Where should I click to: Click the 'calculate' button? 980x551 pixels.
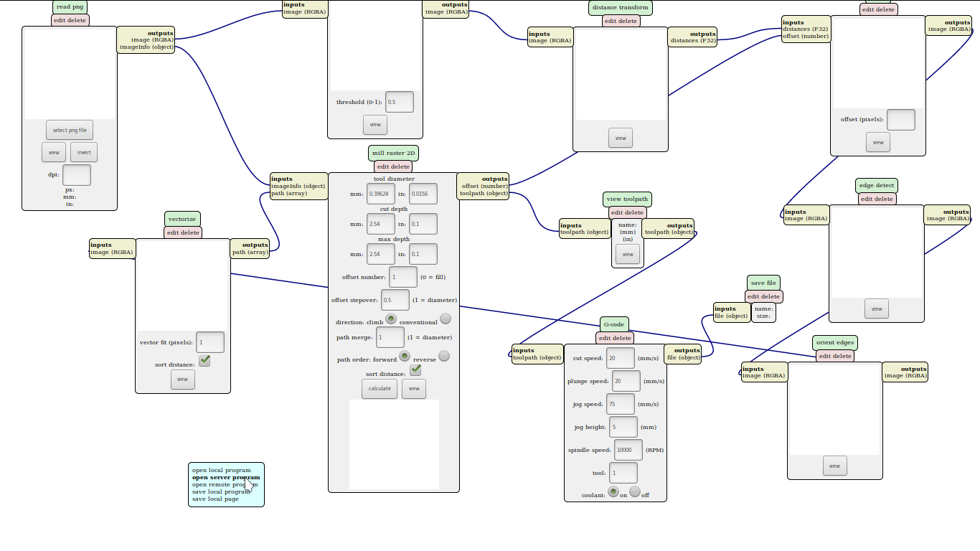tap(380, 389)
